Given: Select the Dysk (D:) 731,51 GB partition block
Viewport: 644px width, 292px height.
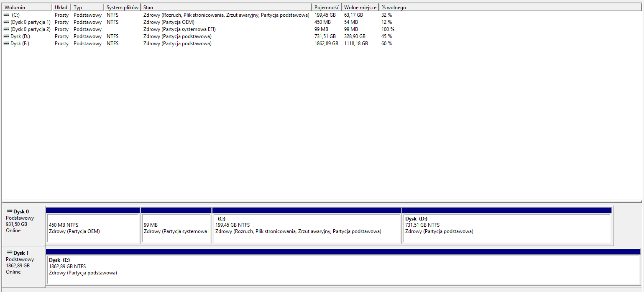Looking at the screenshot, I should (x=507, y=228).
